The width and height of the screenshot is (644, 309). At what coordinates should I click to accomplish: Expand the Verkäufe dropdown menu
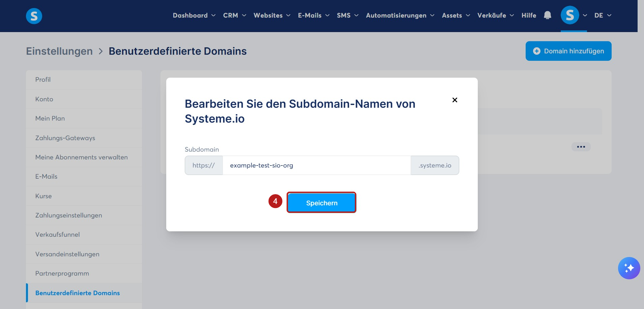496,15
